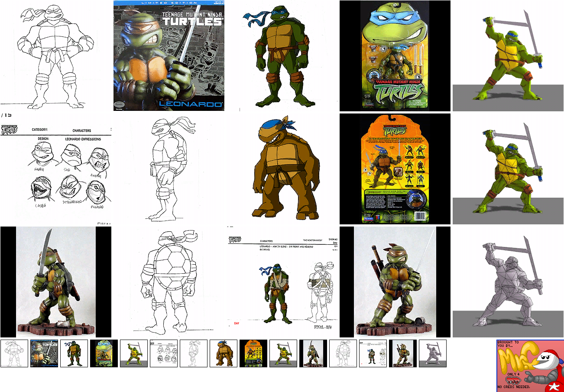The image size is (564, 392).
Task: Click the 'LEONARDO' name on the box
Action: 191,104
